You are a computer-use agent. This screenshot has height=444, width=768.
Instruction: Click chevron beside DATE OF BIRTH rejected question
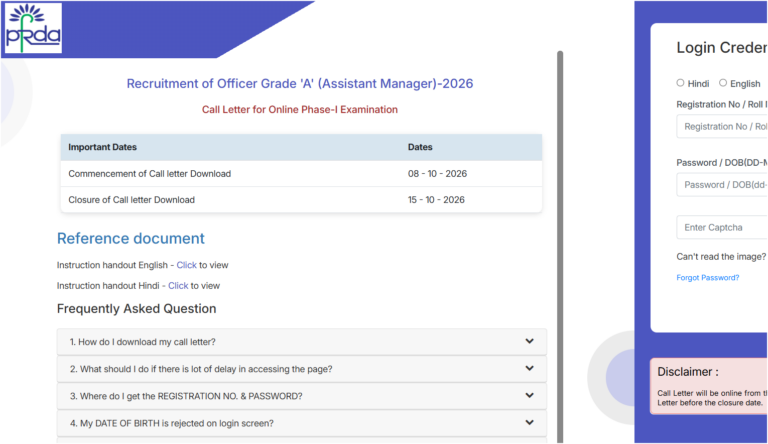point(529,422)
